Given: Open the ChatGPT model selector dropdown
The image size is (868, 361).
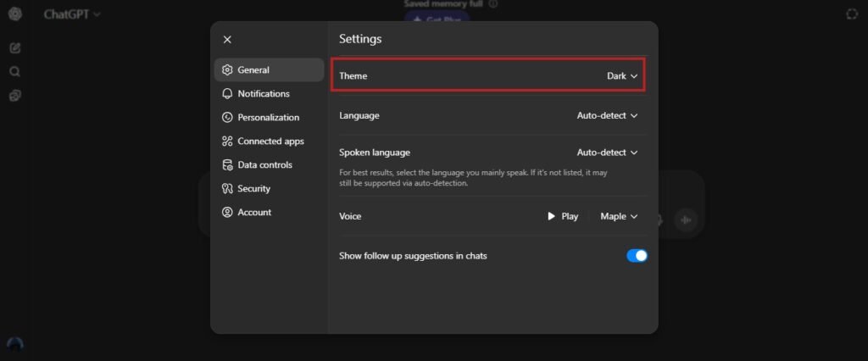Looking at the screenshot, I should coord(72,14).
